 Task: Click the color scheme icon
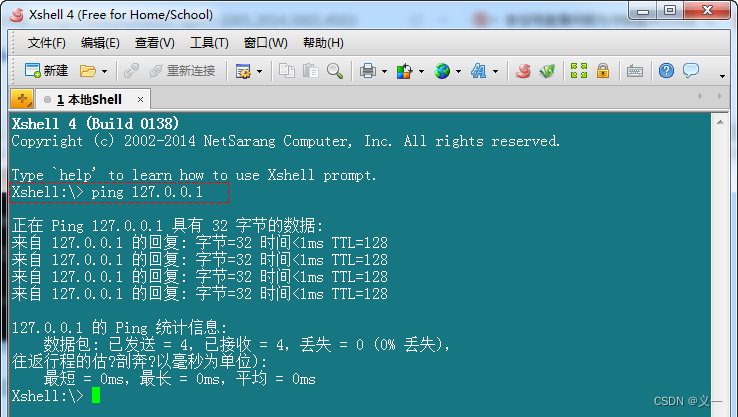pos(404,71)
